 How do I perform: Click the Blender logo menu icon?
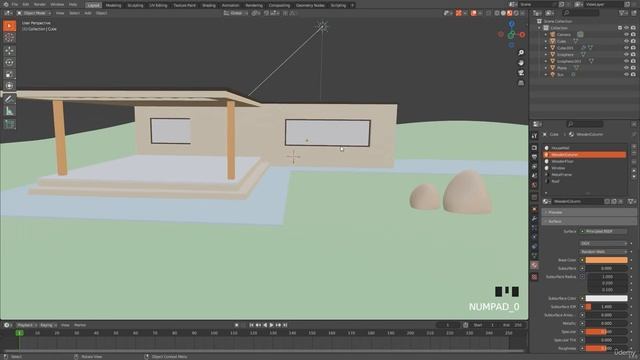5,4
